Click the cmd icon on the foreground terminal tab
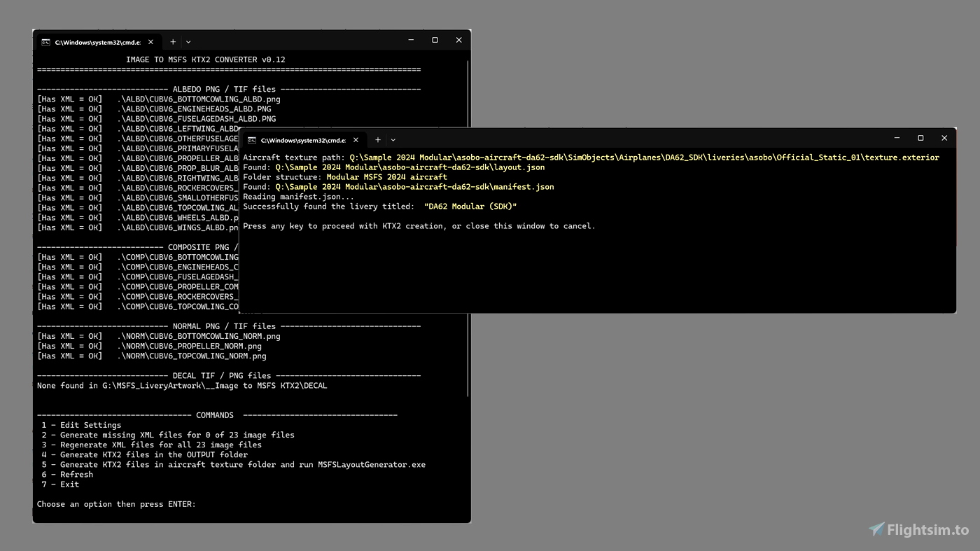 (x=252, y=140)
